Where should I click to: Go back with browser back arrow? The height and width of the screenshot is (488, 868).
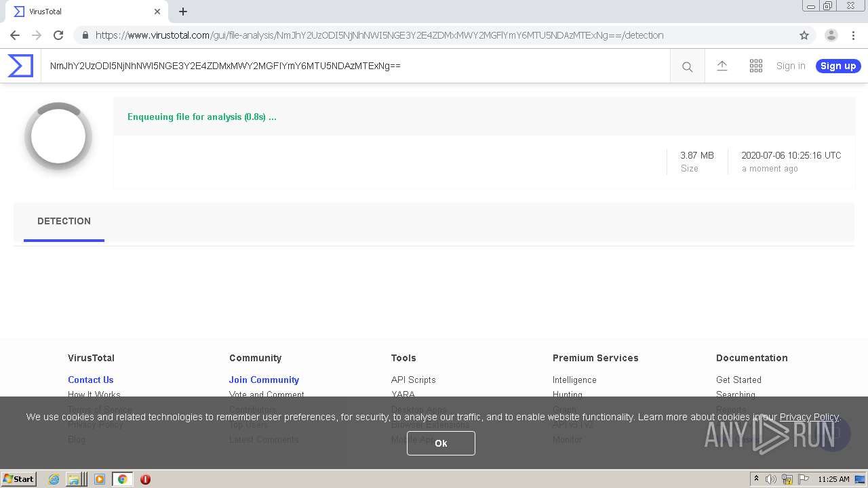(15, 35)
